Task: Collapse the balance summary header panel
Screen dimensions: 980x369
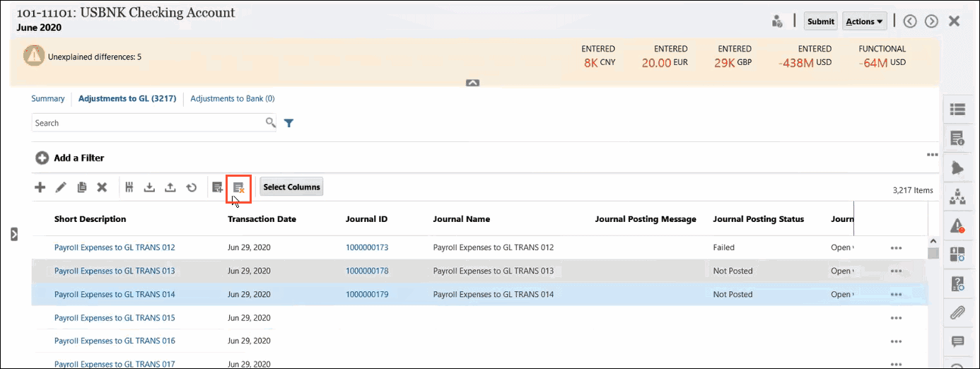Action: tap(473, 83)
